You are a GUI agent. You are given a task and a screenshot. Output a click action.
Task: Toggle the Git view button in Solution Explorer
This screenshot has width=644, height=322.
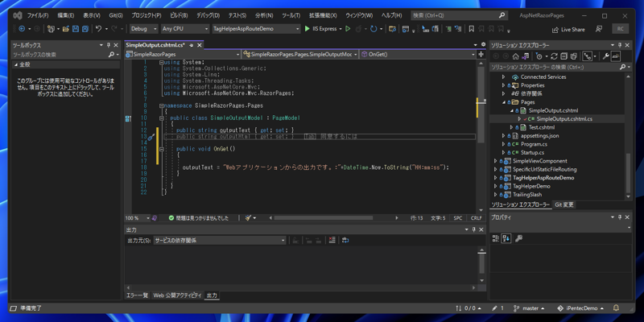coord(588,56)
